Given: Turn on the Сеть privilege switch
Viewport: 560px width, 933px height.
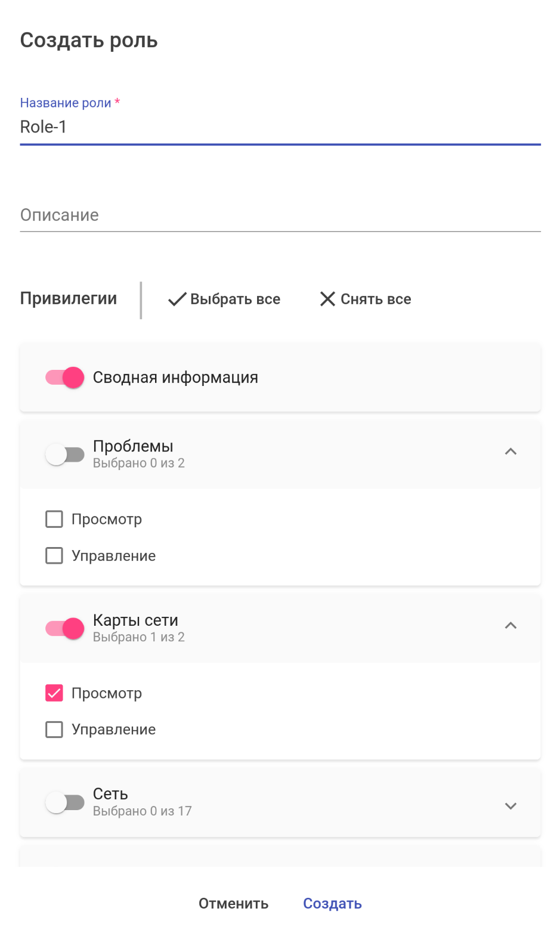Looking at the screenshot, I should coord(65,802).
